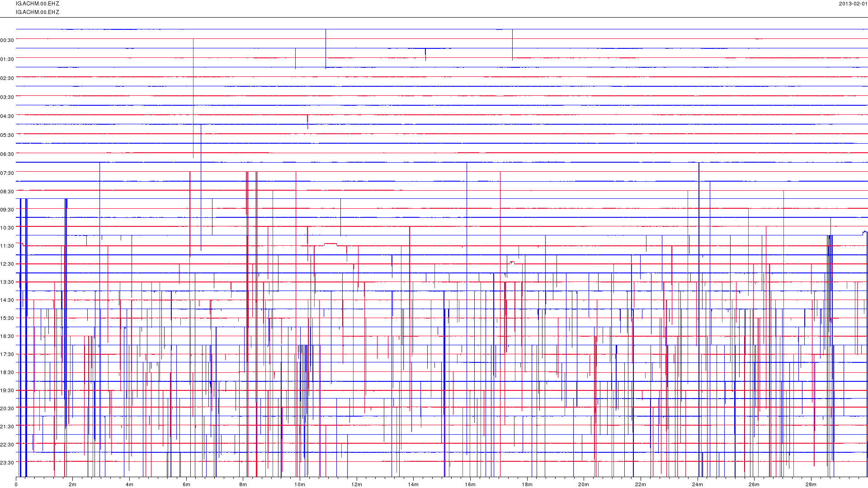868x488 pixels.
Task: Choose the 11:30 time label
Action: tap(7, 246)
